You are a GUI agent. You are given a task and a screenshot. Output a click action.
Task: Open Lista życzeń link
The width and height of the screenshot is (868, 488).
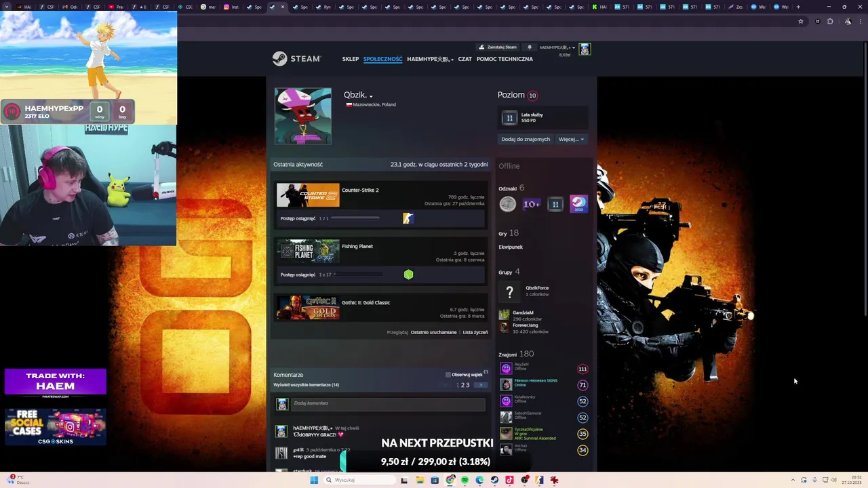tap(475, 333)
